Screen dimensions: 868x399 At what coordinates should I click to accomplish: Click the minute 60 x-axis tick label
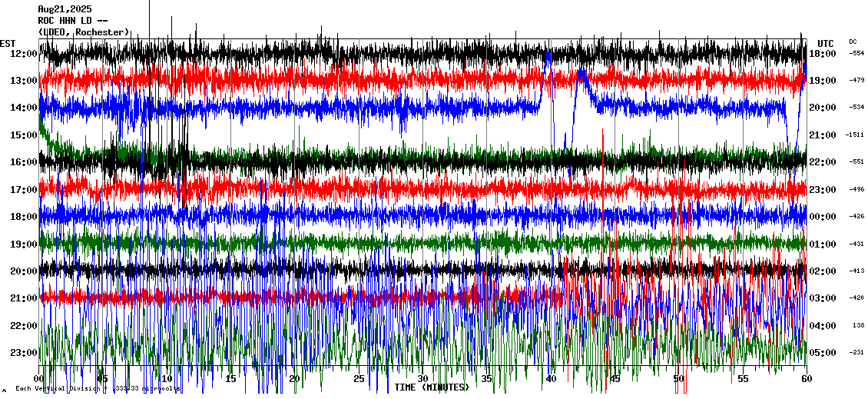pos(807,378)
